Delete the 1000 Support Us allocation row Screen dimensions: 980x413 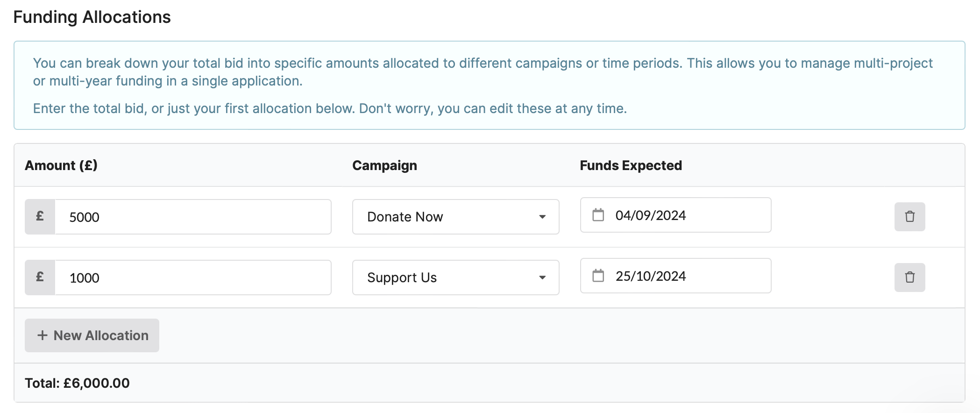909,278
